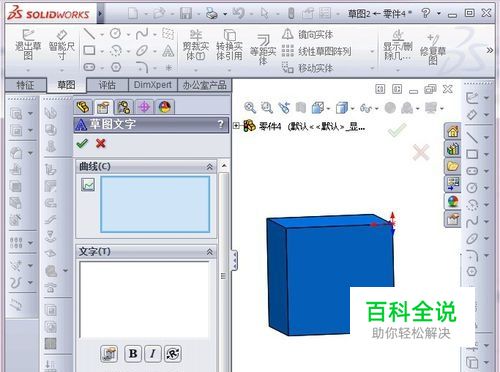This screenshot has width=500, height=372.
Task: Click the Zoom to Fit icon
Action: (250, 108)
